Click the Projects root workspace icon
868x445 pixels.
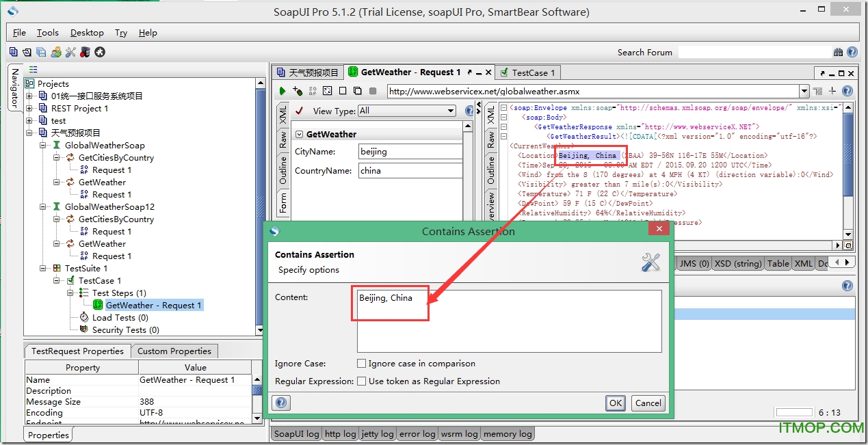[x=29, y=83]
